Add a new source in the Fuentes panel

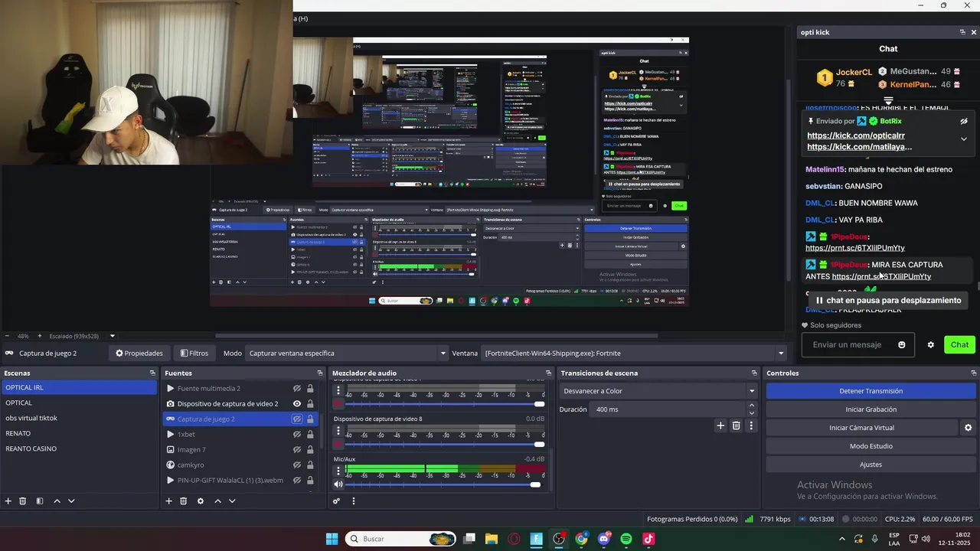pyautogui.click(x=168, y=501)
